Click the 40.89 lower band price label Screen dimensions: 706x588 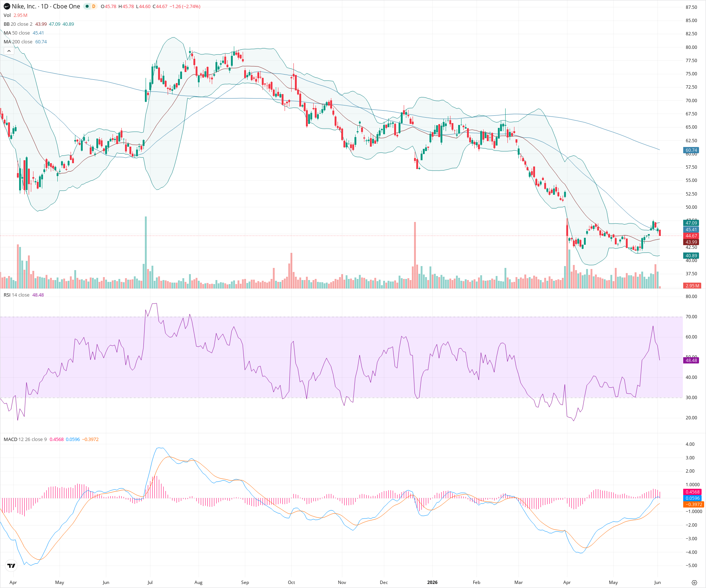point(691,255)
